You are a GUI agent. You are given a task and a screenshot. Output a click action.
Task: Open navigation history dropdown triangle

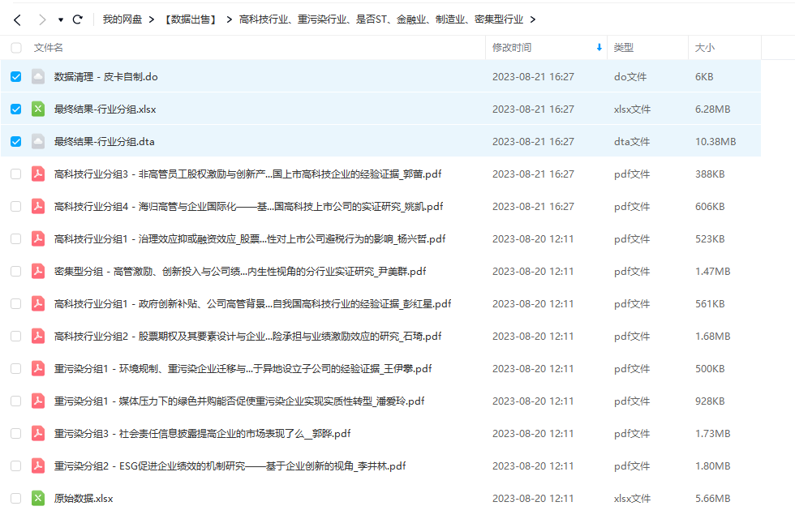pos(61,19)
